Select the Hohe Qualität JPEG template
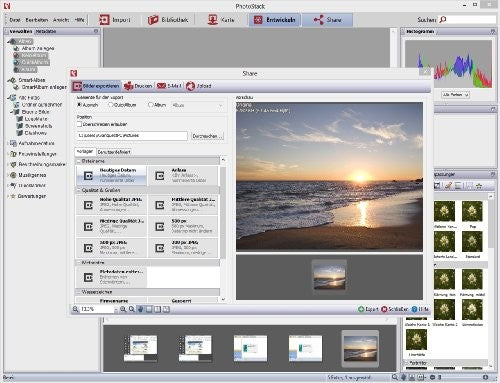The height and width of the screenshot is (383, 500). tap(111, 205)
